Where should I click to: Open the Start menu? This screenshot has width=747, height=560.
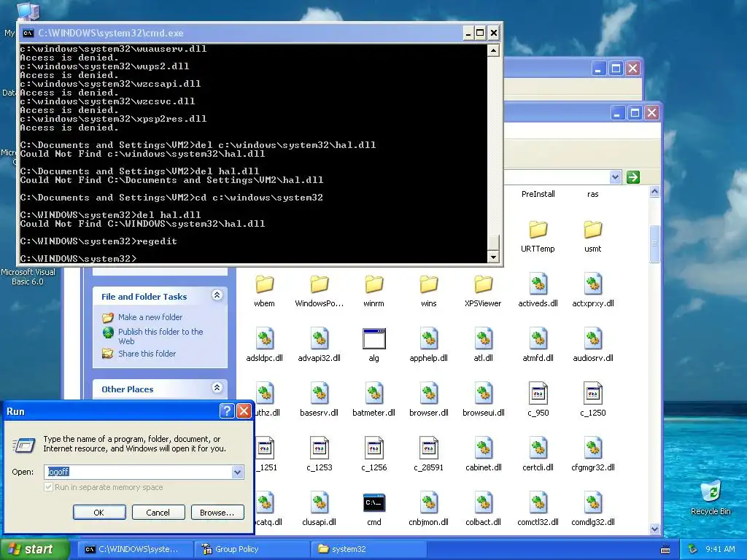point(34,549)
